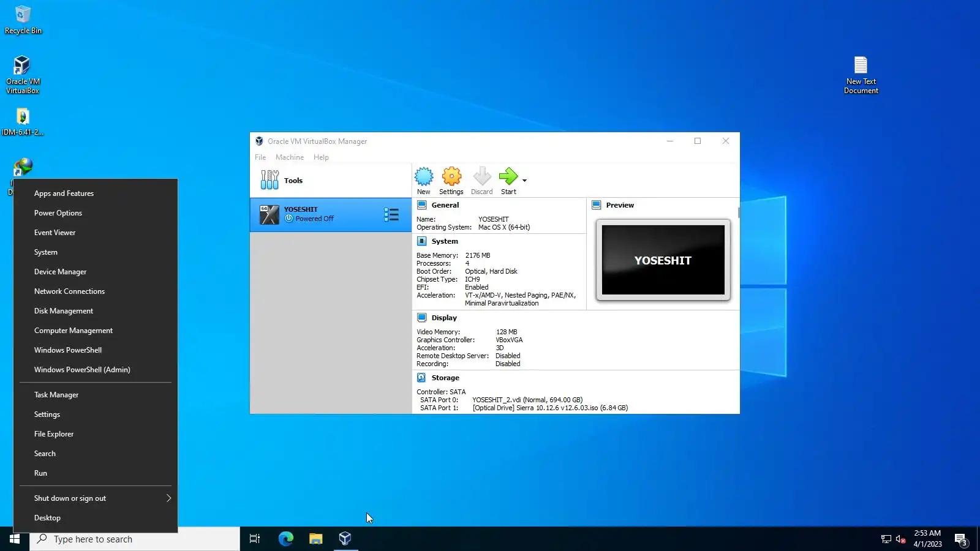Open Task View on the taskbar
980x551 pixels.
pyautogui.click(x=255, y=539)
